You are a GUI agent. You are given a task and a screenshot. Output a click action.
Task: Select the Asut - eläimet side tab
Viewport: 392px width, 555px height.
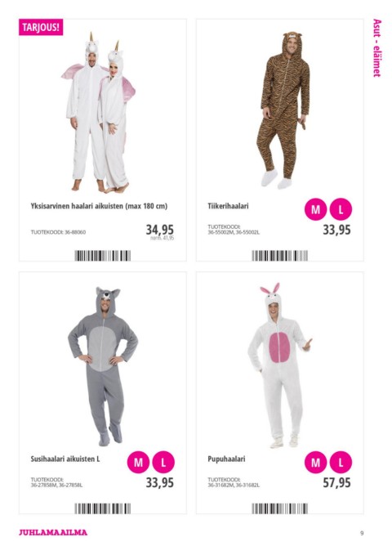[x=377, y=48]
